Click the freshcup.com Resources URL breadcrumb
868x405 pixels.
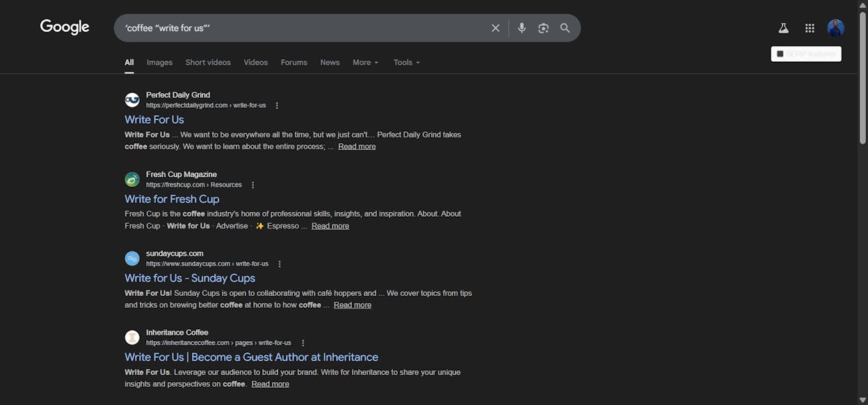click(194, 185)
